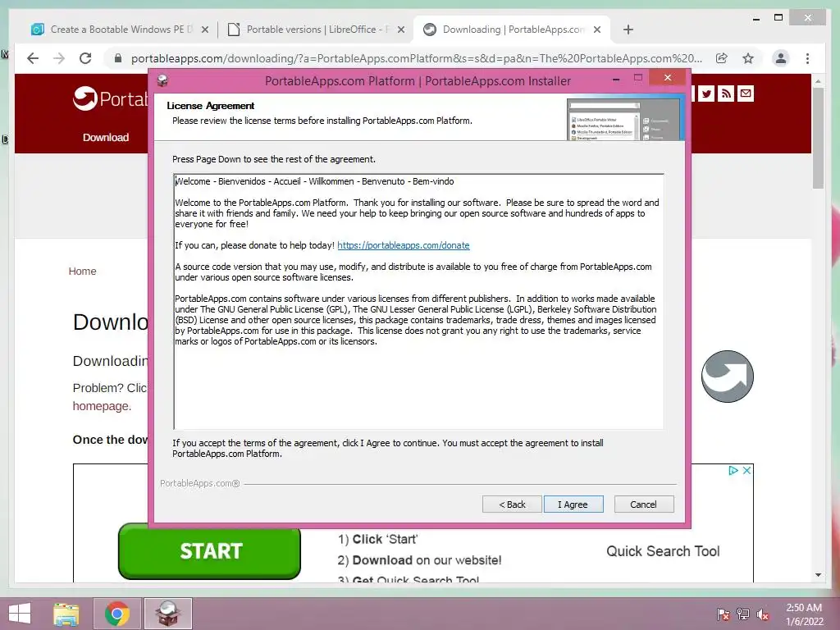Image resolution: width=840 pixels, height=630 pixels.
Task: Click Chrome icon in taskbar
Action: (x=117, y=614)
